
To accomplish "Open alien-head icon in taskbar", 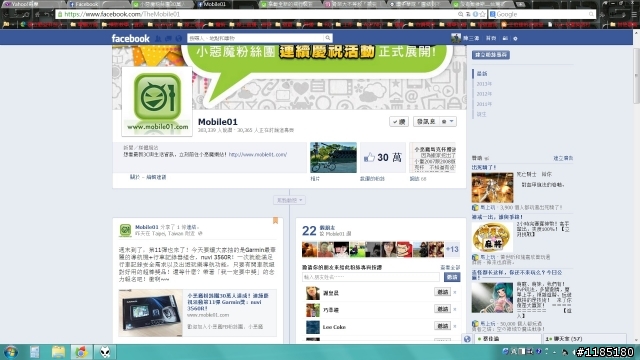I will tap(105, 352).
